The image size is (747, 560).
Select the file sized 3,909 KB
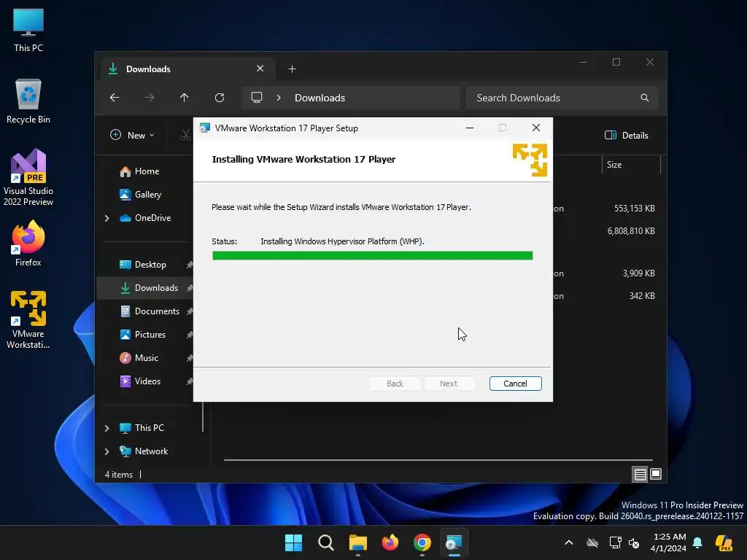[638, 273]
